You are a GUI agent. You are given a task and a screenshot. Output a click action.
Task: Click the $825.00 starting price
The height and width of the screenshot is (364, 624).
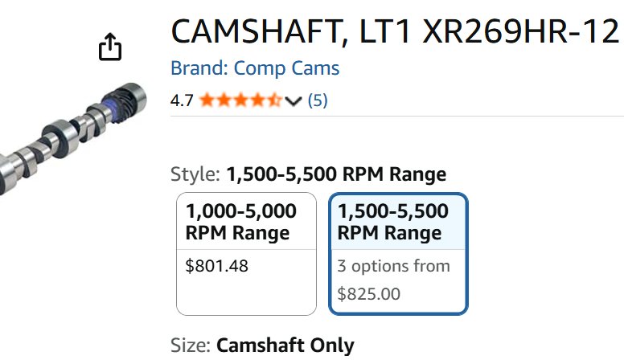click(x=369, y=293)
